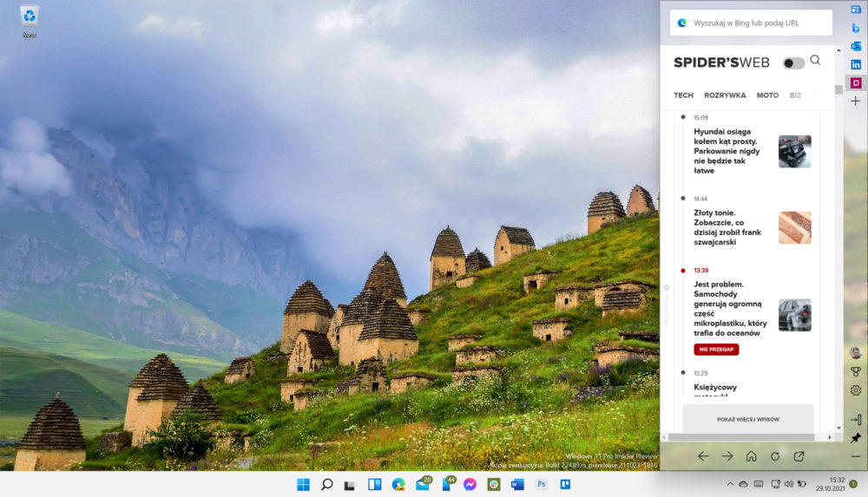Screen dimensions: 868x497
Task: Click the car exhaust thumbnail image
Action: (x=794, y=315)
